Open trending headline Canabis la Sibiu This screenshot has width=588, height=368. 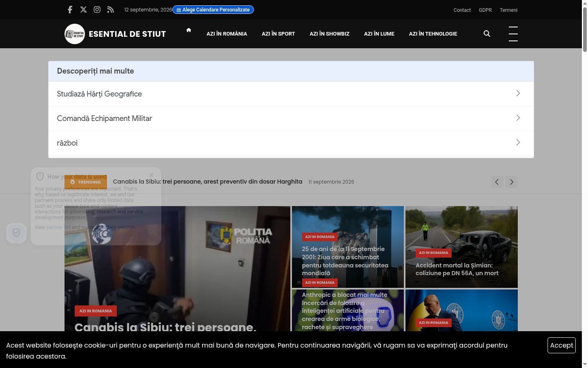(x=207, y=182)
